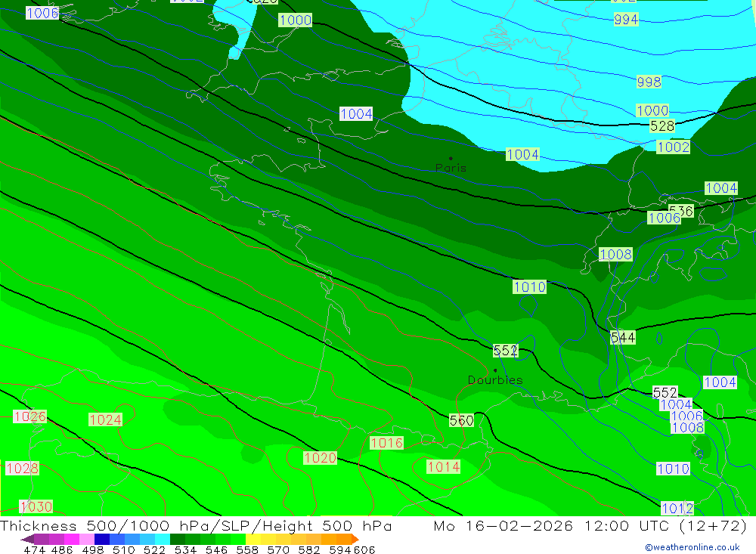Click the legend value 474
Screen dimensions: 756x554
click(34, 549)
